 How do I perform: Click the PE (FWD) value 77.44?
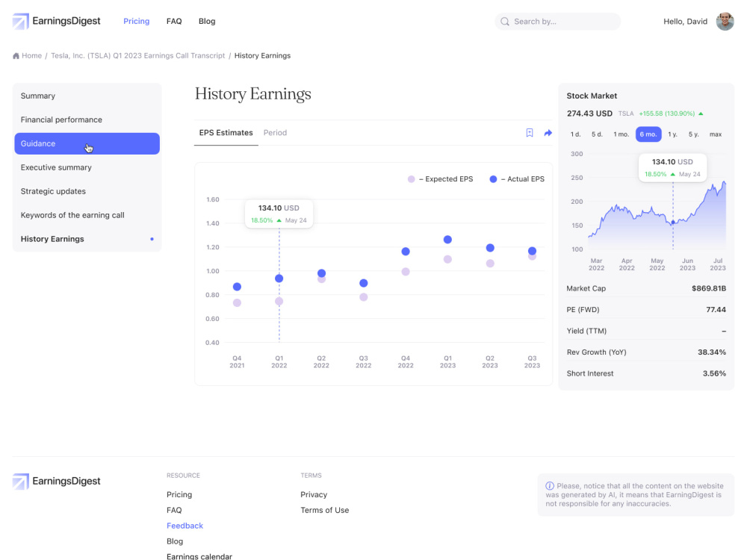(x=716, y=310)
